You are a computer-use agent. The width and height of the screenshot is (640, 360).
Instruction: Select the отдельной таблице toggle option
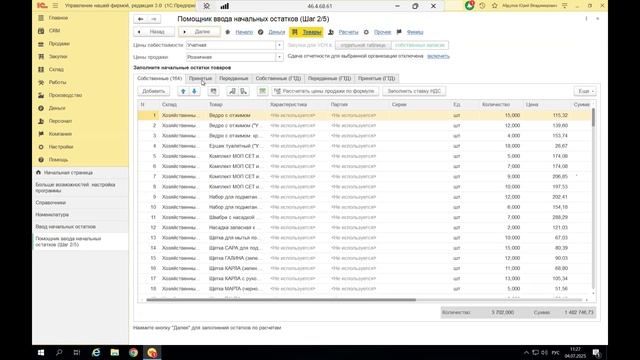pyautogui.click(x=363, y=45)
